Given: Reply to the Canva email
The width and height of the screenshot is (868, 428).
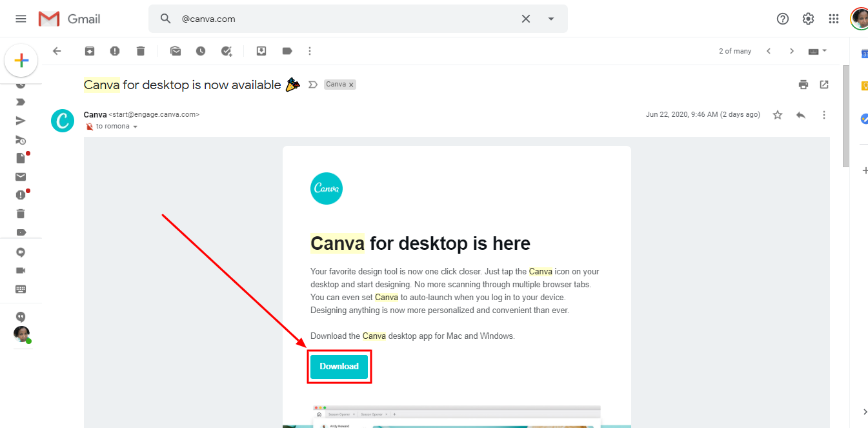Looking at the screenshot, I should pos(801,115).
